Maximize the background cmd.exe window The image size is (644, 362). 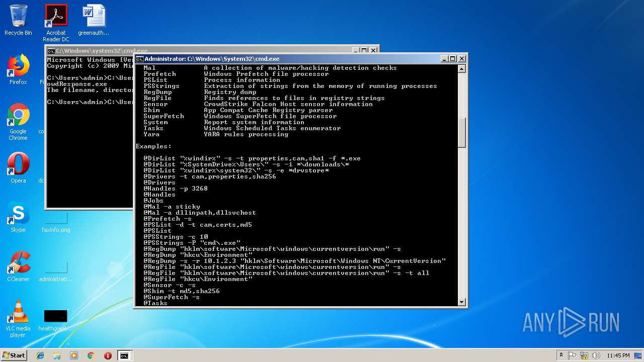(364, 50)
